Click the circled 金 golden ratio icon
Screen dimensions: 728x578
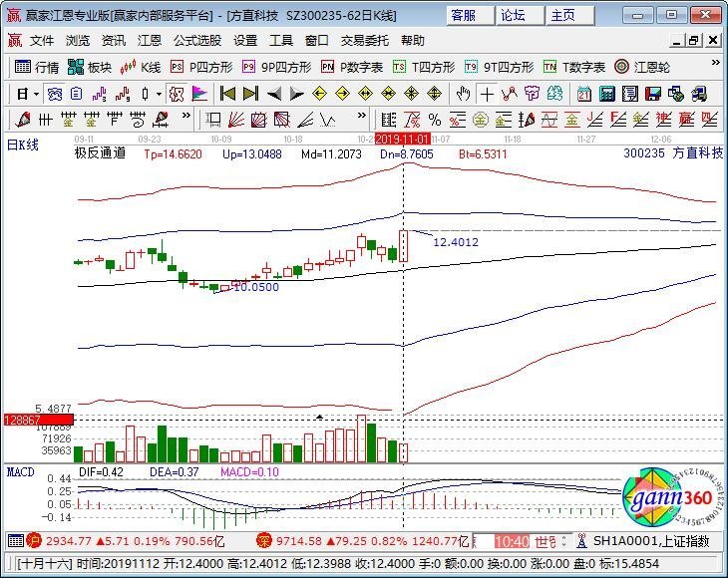(481, 121)
